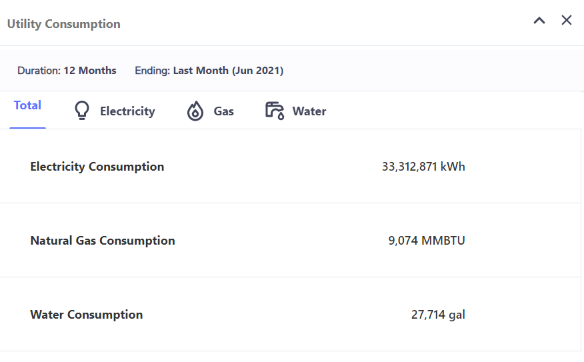Click the Natural Gas Consumption label
The image size is (584, 362).
(x=102, y=241)
